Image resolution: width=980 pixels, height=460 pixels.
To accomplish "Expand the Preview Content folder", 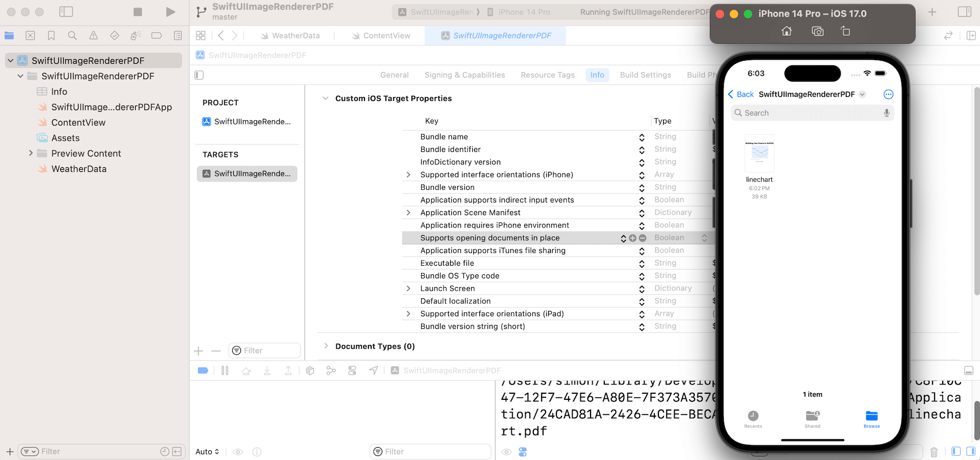I will point(31,153).
